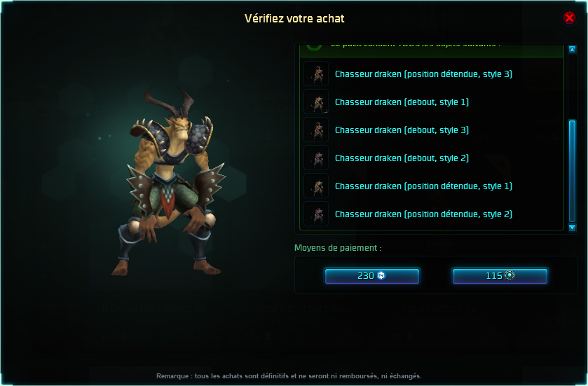Screen dimensions: 588x386
Task: Click the item list scroll up arrow
Action: [572, 50]
